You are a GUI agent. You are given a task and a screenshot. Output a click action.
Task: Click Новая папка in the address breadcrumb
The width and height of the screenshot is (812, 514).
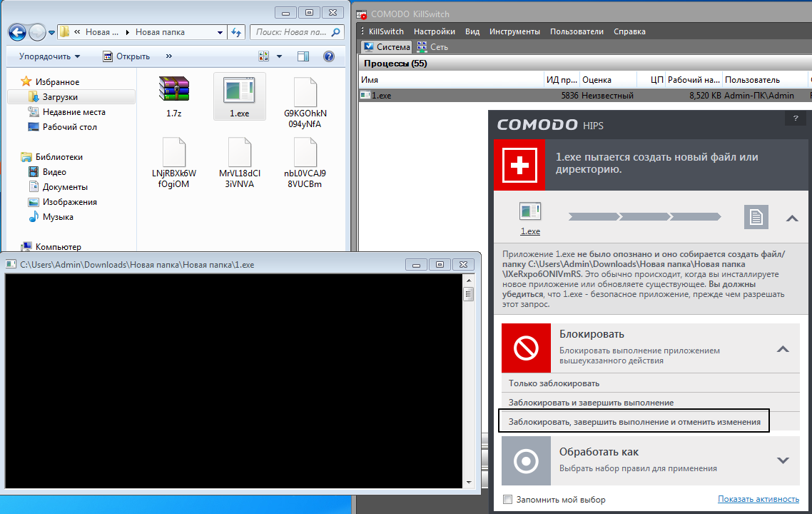(160, 32)
